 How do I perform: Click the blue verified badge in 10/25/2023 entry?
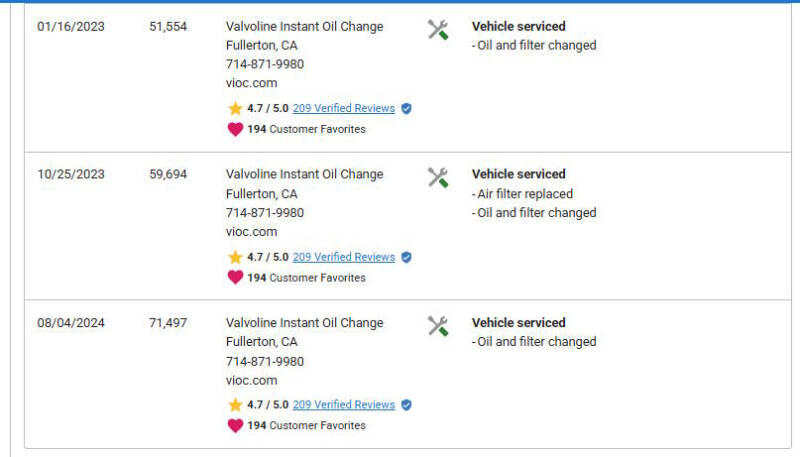407,257
